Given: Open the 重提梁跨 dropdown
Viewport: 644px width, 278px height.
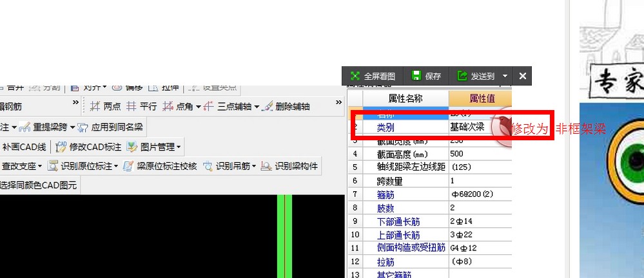Looking at the screenshot, I should pyautogui.click(x=72, y=127).
